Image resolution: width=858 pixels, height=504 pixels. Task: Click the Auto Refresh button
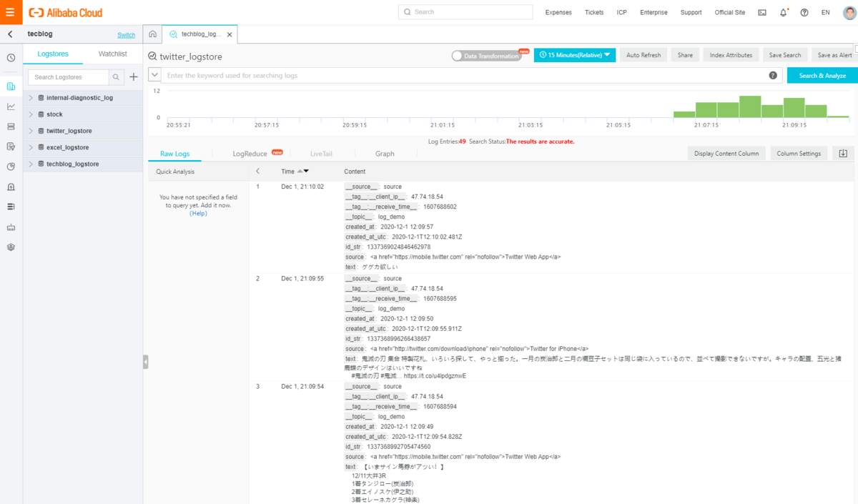pos(643,55)
